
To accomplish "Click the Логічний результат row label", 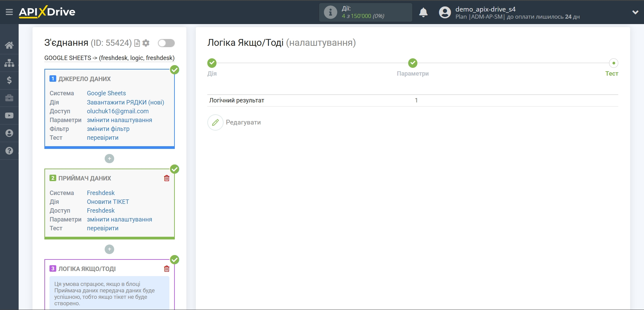I will (x=236, y=100).
